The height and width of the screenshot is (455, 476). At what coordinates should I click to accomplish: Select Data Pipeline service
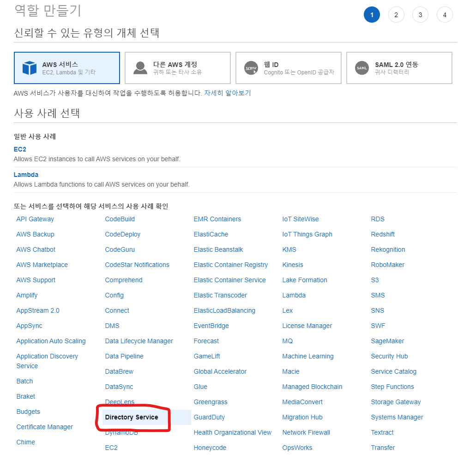click(124, 356)
